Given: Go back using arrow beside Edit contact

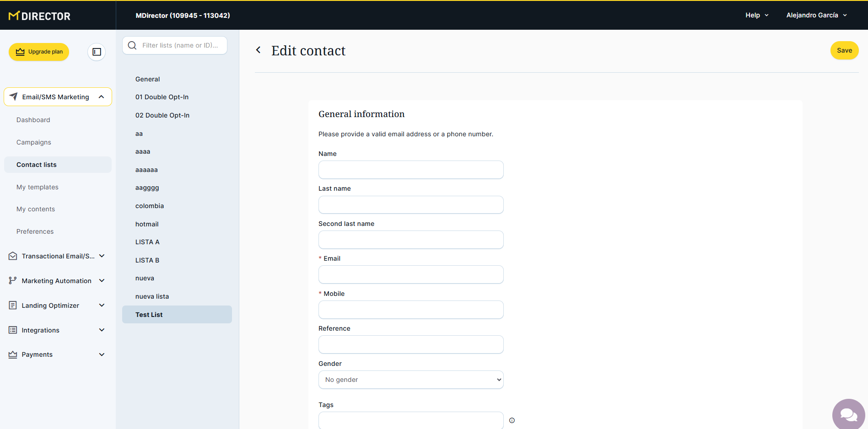Looking at the screenshot, I should click(259, 50).
